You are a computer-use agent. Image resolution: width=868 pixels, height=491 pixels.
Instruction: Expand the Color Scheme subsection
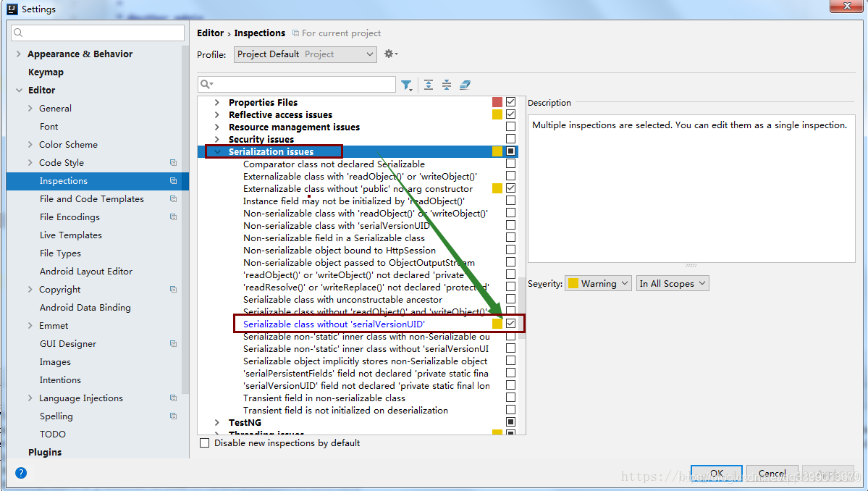click(x=30, y=145)
